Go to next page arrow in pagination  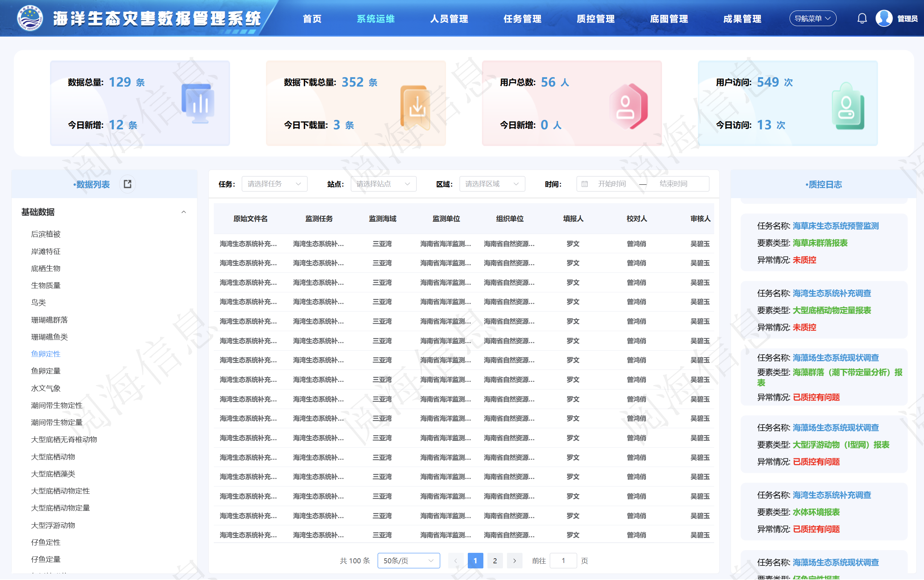514,561
